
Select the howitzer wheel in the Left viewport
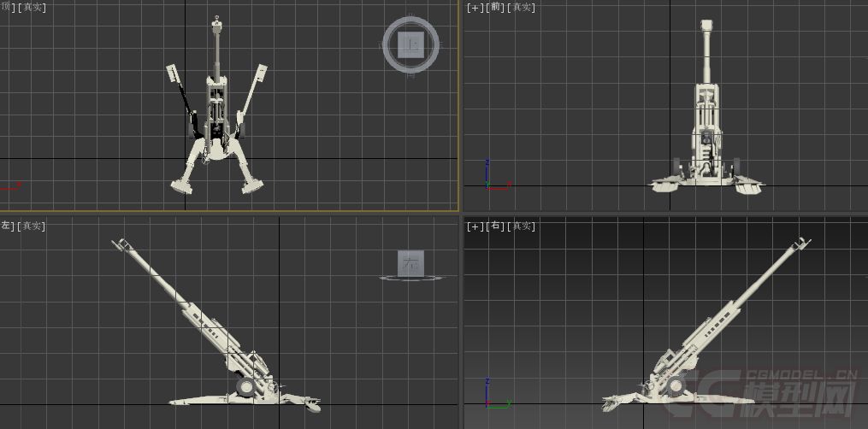(x=246, y=388)
